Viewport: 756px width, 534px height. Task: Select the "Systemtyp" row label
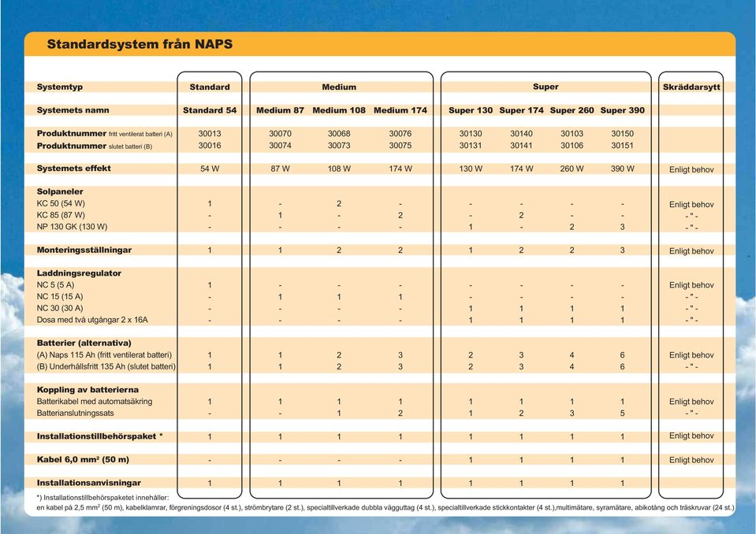60,87
